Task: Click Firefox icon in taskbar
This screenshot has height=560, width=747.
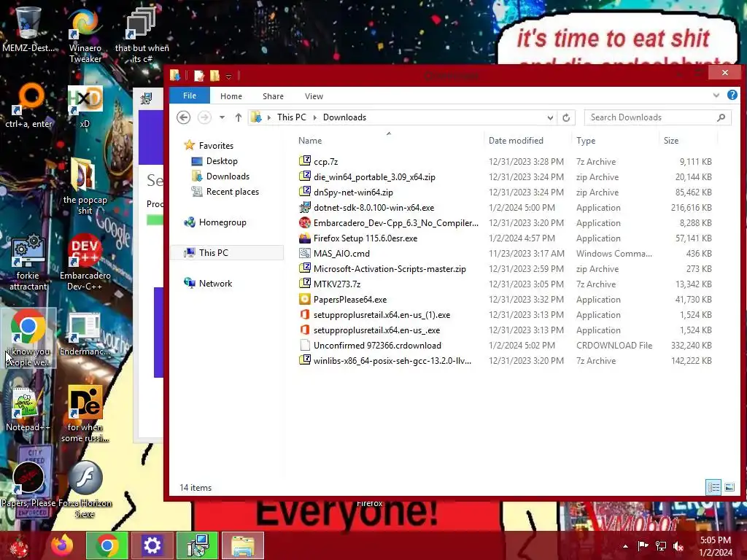Action: (63, 545)
